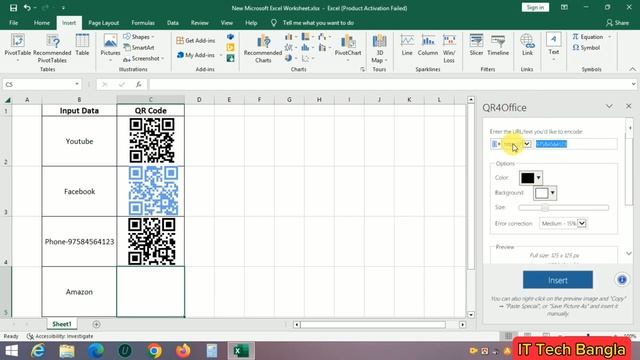Open the Name Box dropdown

click(x=77, y=84)
